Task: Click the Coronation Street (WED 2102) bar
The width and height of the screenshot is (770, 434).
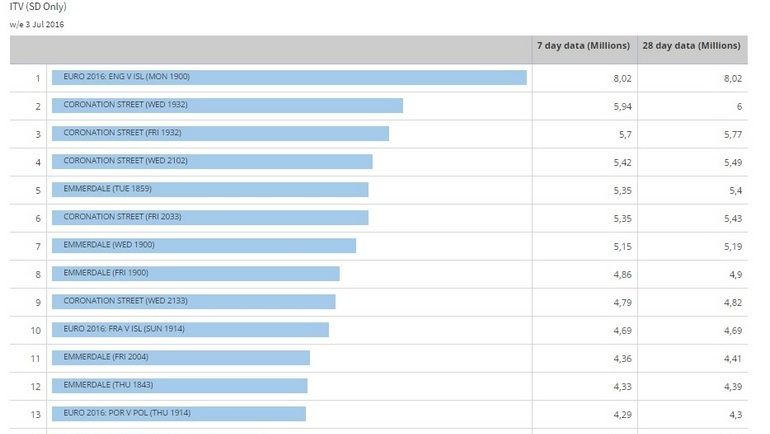Action: [212, 162]
